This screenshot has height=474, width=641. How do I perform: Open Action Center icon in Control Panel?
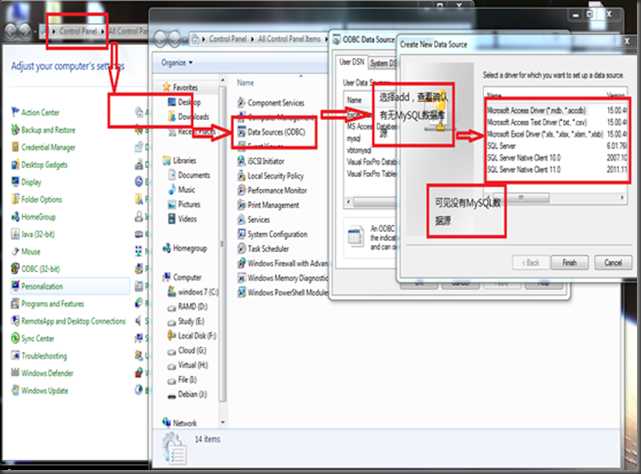16,112
